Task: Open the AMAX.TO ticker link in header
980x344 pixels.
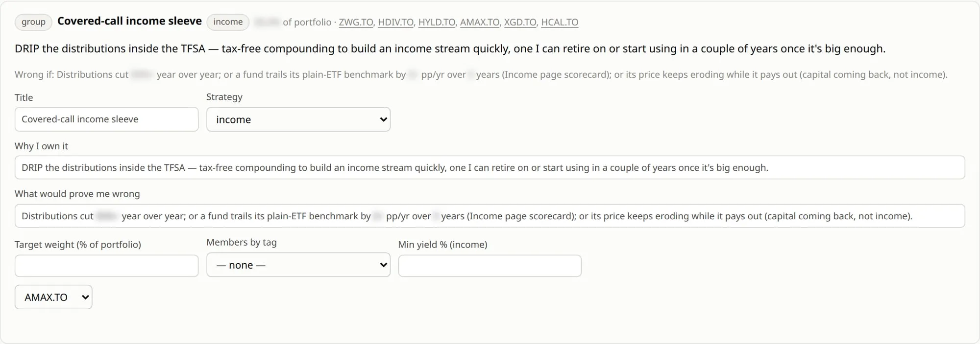Action: tap(480, 22)
